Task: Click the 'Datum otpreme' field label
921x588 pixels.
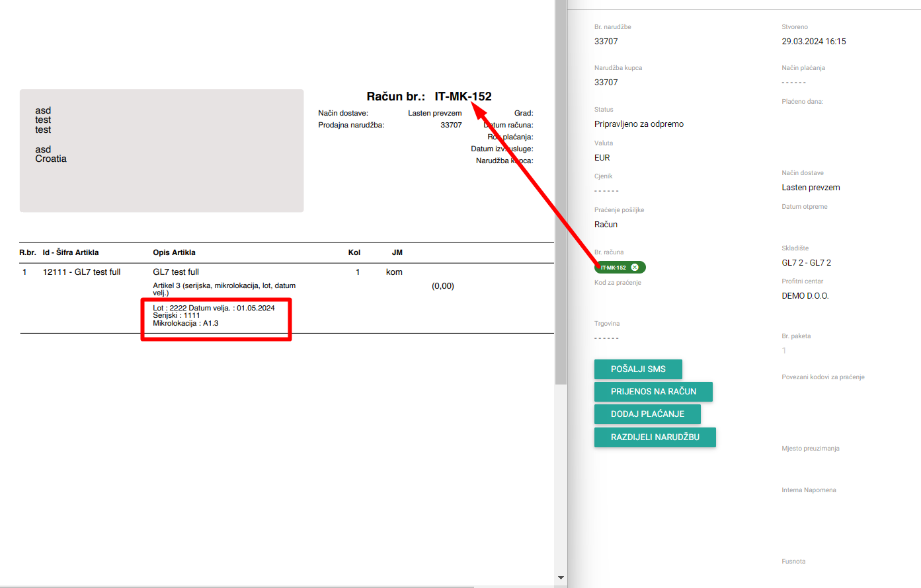Action: point(805,207)
